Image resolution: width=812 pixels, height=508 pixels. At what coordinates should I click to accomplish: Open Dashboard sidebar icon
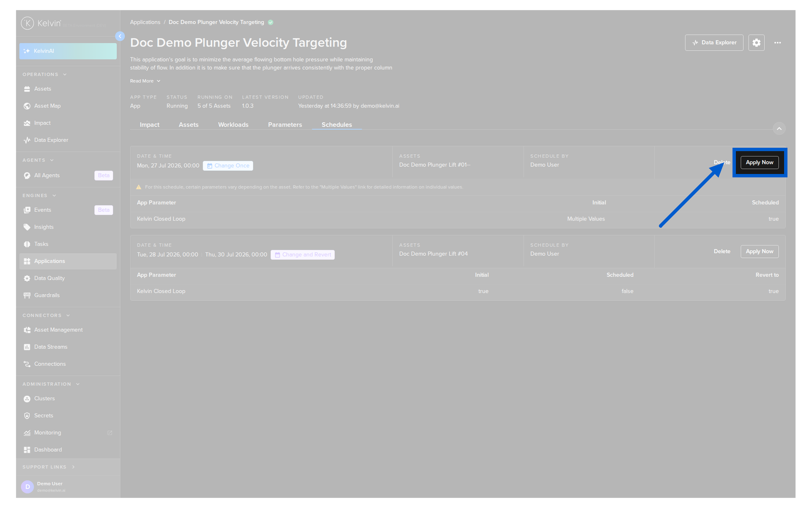pos(27,450)
